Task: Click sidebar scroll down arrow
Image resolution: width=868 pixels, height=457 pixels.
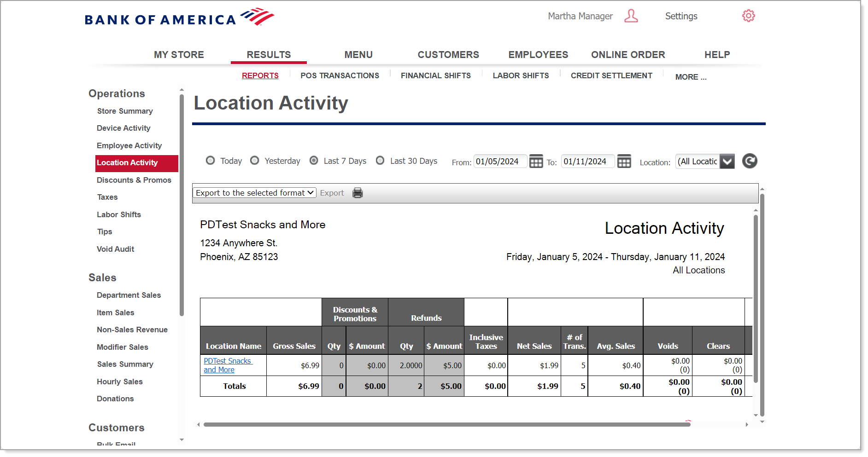Action: point(182,440)
